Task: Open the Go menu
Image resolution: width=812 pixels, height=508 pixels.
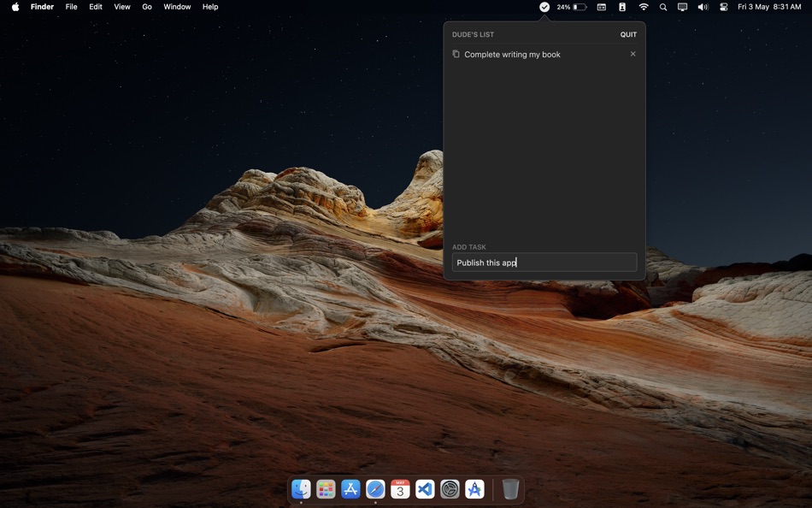Action: click(146, 7)
